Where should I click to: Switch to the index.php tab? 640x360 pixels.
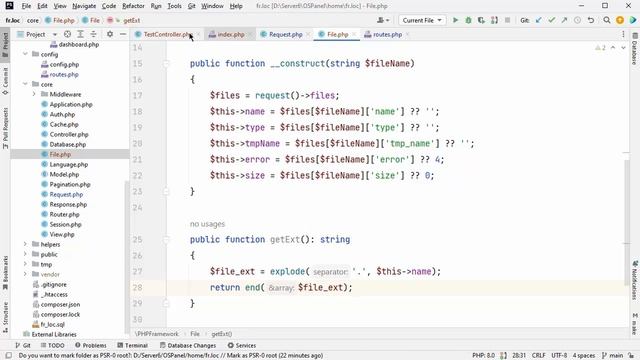pyautogui.click(x=230, y=34)
